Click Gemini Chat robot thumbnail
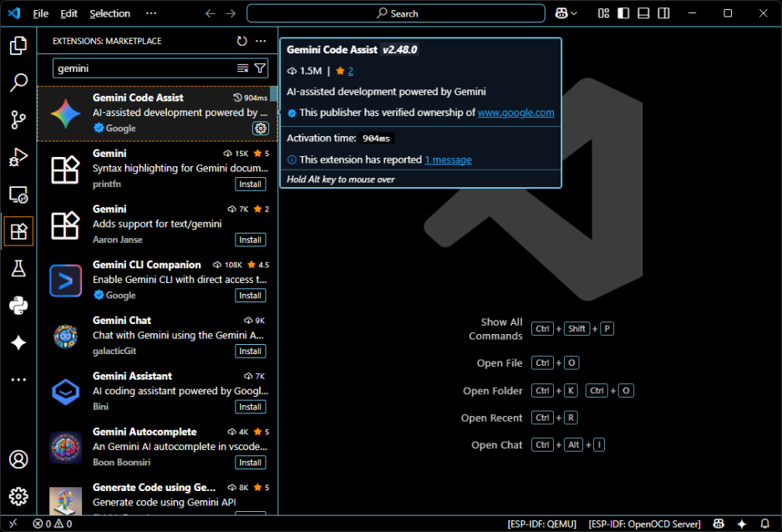 click(65, 337)
